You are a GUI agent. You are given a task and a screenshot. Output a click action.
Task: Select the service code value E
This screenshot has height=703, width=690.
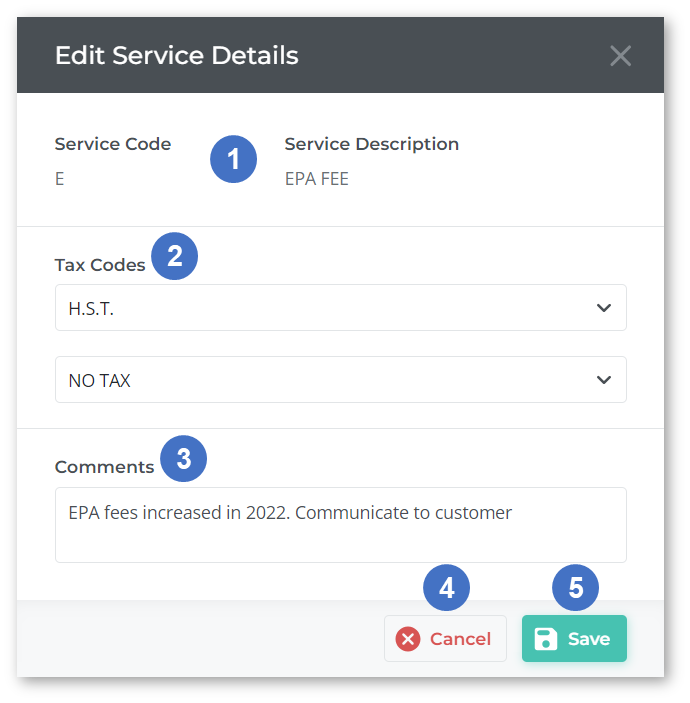(60, 179)
